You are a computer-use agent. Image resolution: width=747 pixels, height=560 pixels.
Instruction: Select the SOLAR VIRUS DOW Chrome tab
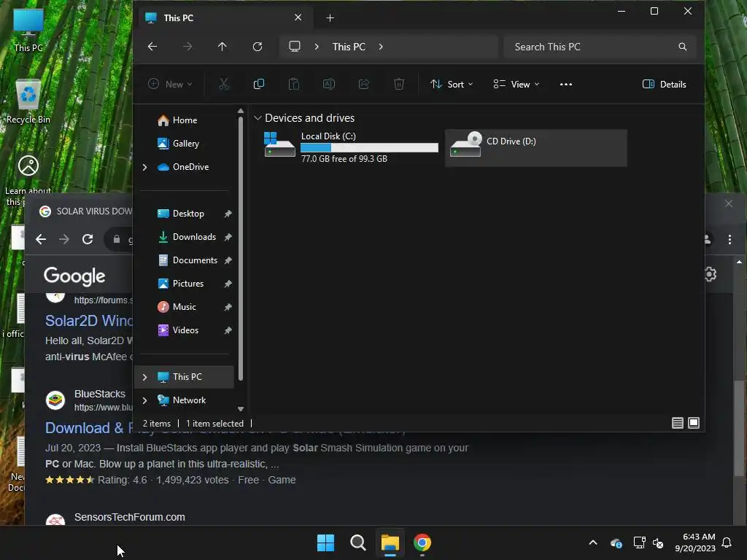(85, 211)
